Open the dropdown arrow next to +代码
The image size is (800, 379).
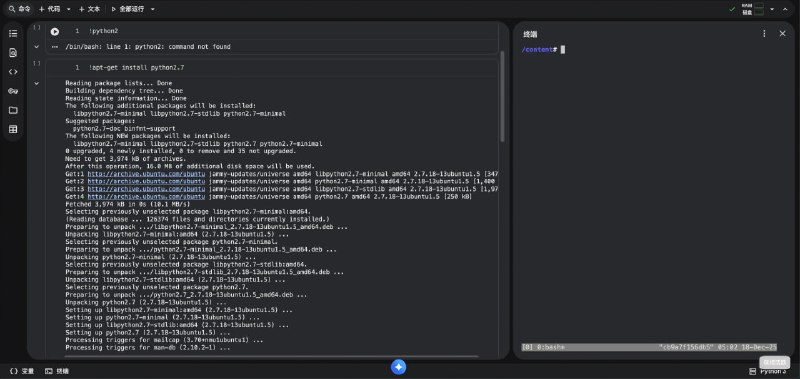[x=68, y=9]
